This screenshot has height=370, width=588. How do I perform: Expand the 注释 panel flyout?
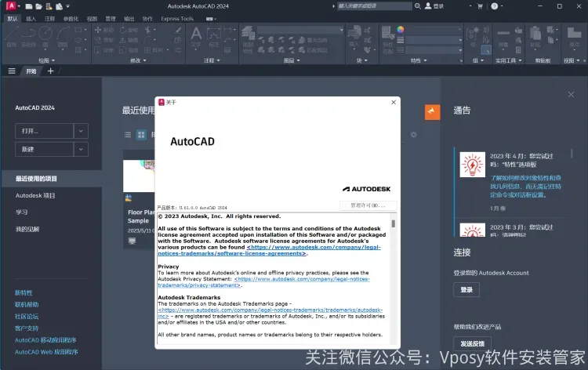pyautogui.click(x=212, y=60)
